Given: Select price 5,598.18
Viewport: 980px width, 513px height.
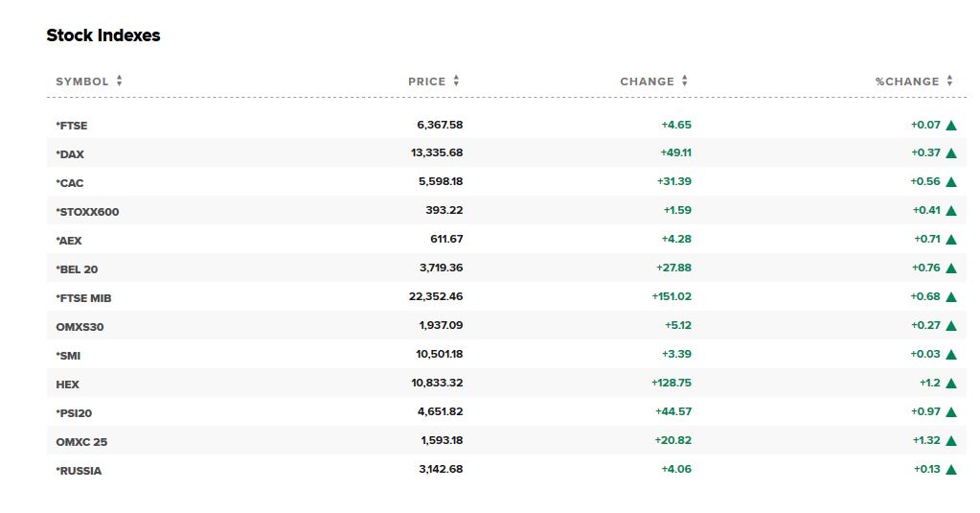Looking at the screenshot, I should [441, 181].
